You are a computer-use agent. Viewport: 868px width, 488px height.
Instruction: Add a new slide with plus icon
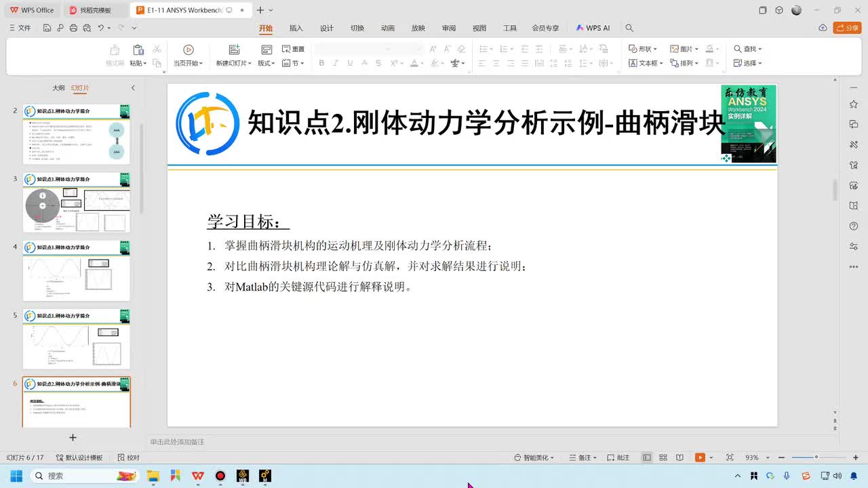[73, 438]
